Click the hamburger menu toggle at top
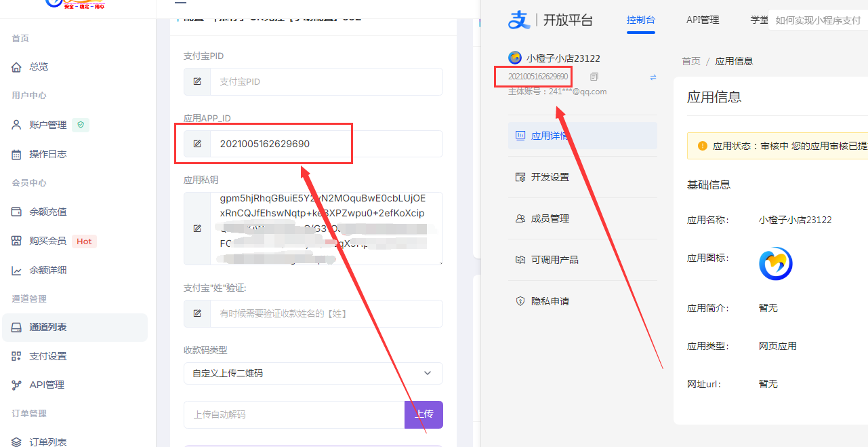This screenshot has width=868, height=447. [x=180, y=2]
